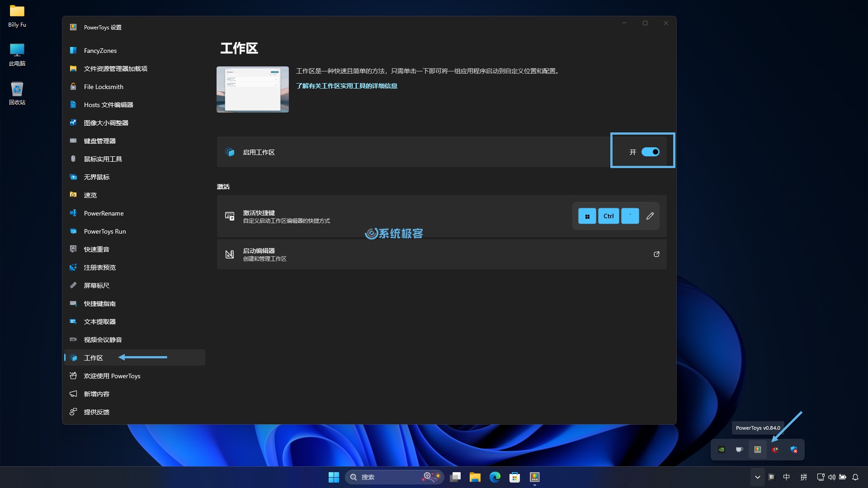The image size is (868, 488).
Task: Click the 鼠标实用工具 icon
Action: [73, 159]
